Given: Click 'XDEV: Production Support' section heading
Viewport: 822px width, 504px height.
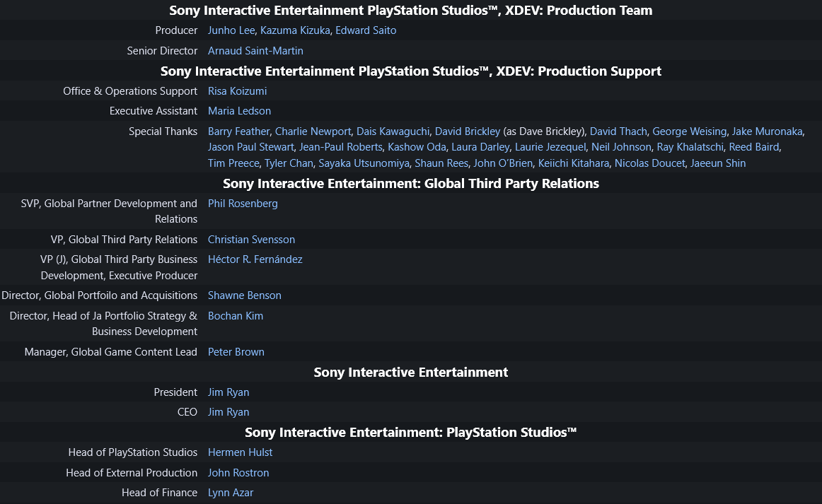Looking at the screenshot, I should pyautogui.click(x=411, y=71).
